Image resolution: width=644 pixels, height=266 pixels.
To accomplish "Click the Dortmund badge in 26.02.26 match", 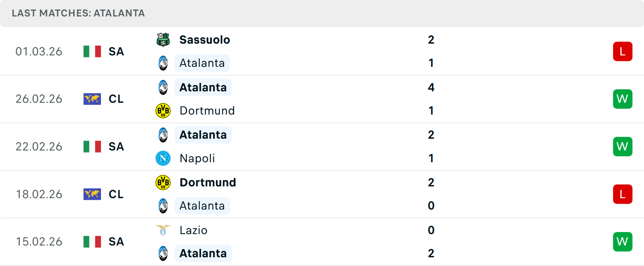I will 163,110.
